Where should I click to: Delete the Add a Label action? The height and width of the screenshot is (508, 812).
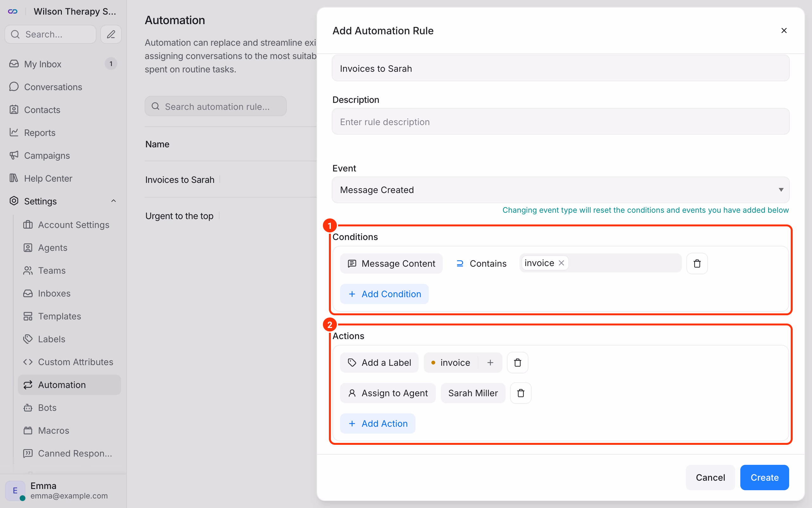[517, 363]
